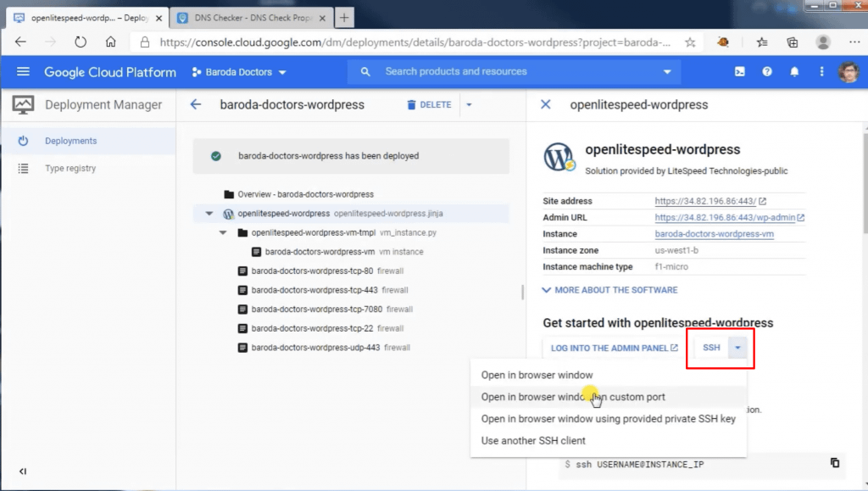
Task: Go to browser home page icon
Action: coord(111,42)
